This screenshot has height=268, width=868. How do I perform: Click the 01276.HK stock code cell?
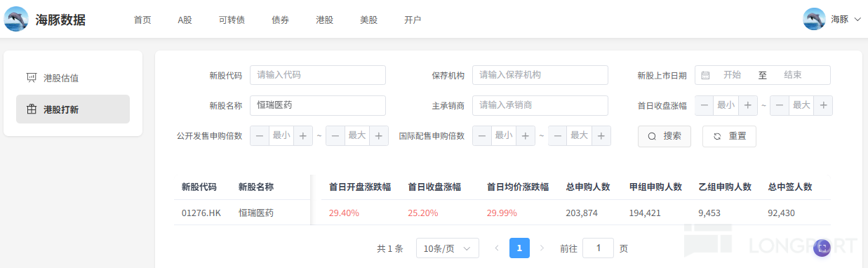coord(201,213)
